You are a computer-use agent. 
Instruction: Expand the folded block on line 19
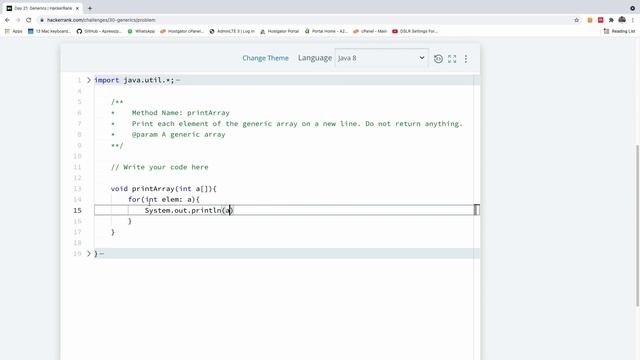point(89,253)
